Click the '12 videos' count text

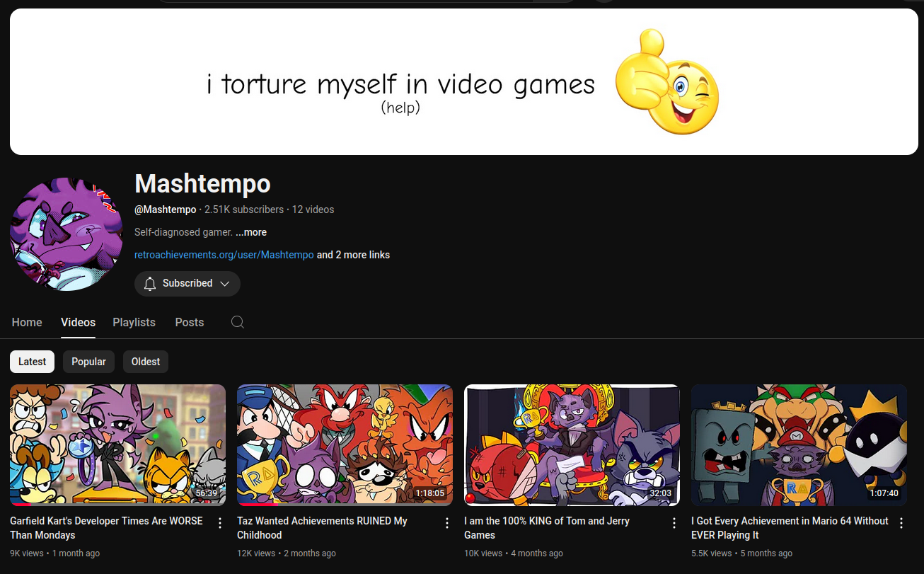[x=313, y=209]
